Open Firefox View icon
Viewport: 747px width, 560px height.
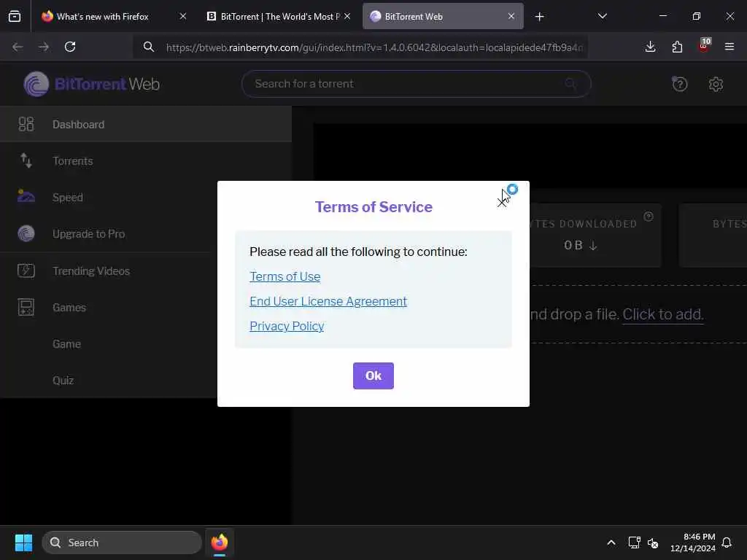coord(15,16)
